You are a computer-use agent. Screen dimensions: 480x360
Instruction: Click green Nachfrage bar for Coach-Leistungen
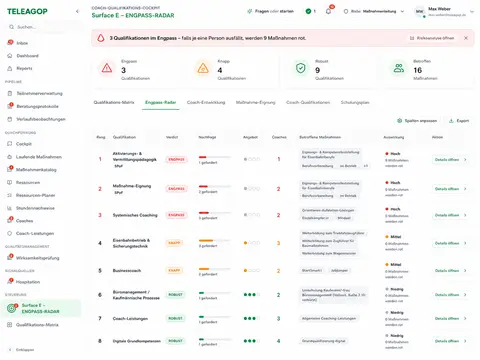(x=215, y=317)
